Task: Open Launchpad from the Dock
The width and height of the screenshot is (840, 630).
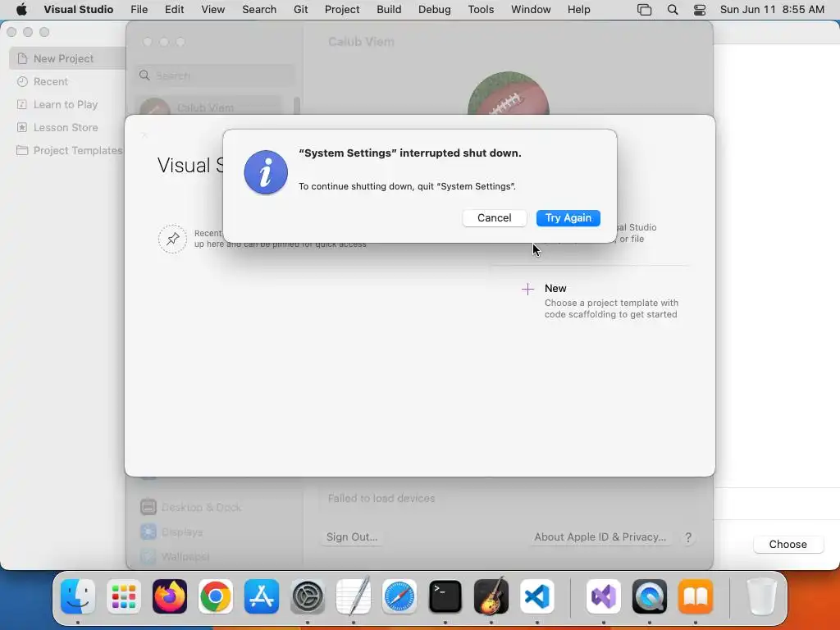Action: tap(124, 596)
